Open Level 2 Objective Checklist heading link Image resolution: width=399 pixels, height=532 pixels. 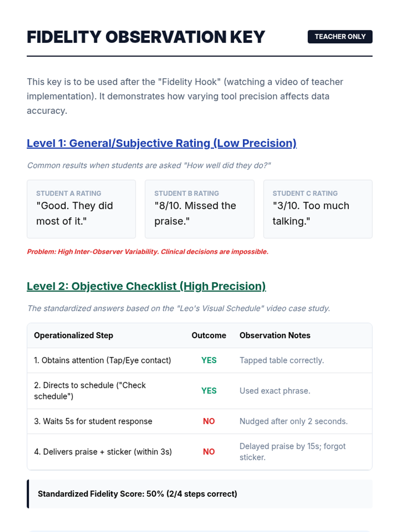click(146, 286)
